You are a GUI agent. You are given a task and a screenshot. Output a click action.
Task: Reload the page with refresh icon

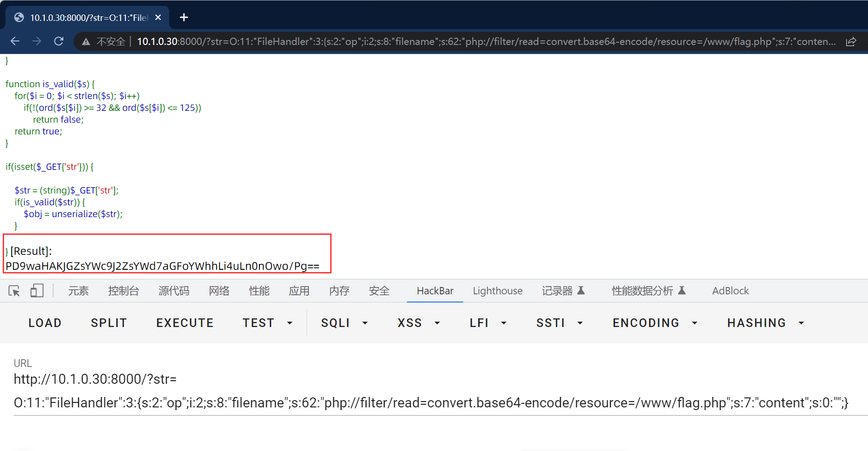pyautogui.click(x=59, y=41)
